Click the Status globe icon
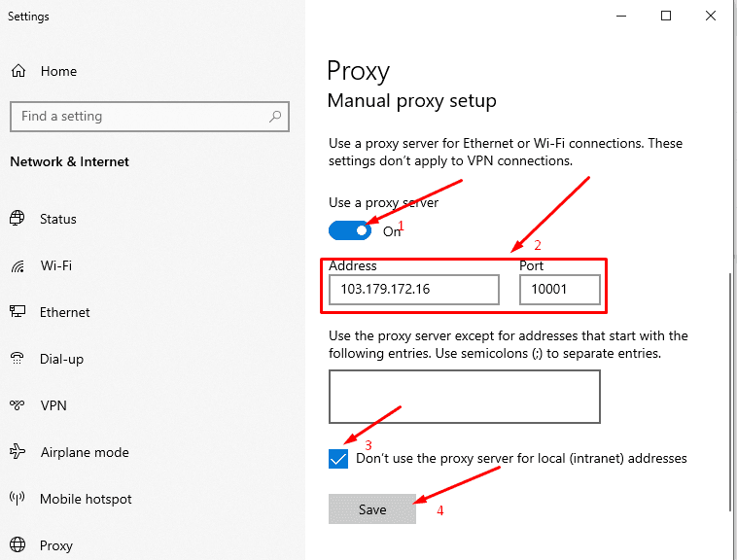Image resolution: width=737 pixels, height=560 pixels. 18,218
